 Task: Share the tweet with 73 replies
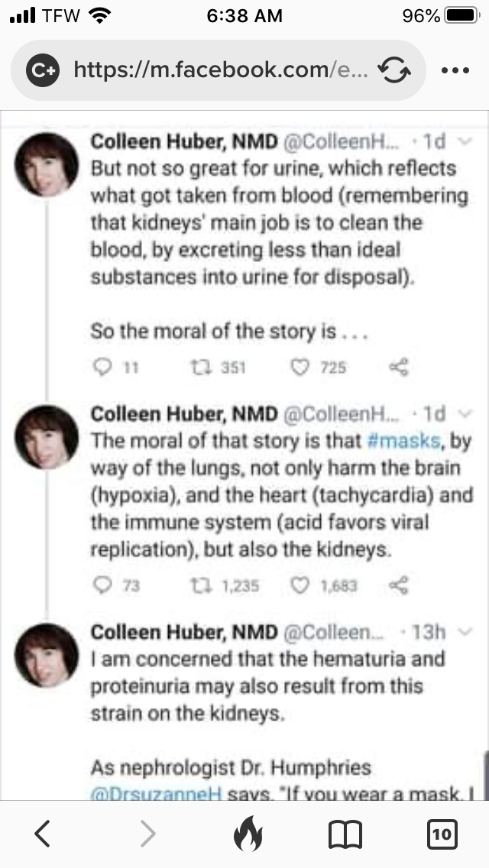coord(399,586)
